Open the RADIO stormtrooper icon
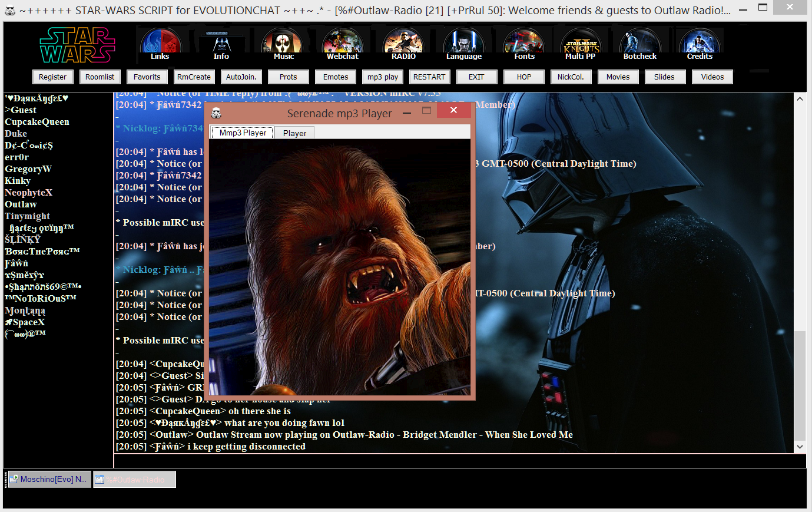Image resolution: width=812 pixels, height=512 pixels. point(403,44)
